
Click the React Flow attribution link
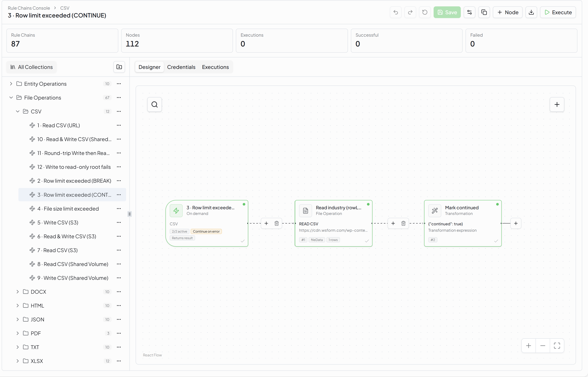(x=152, y=355)
